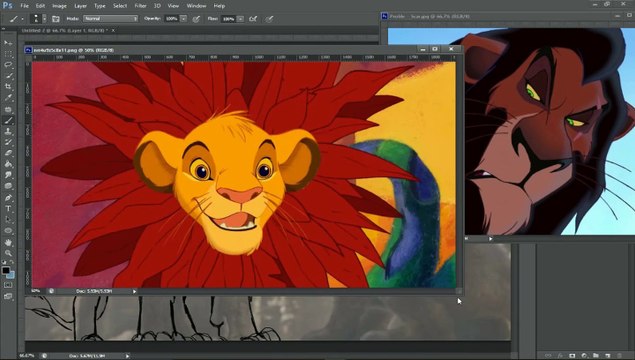Select the Eraser tool
This screenshot has height=360, width=635.
[8, 153]
